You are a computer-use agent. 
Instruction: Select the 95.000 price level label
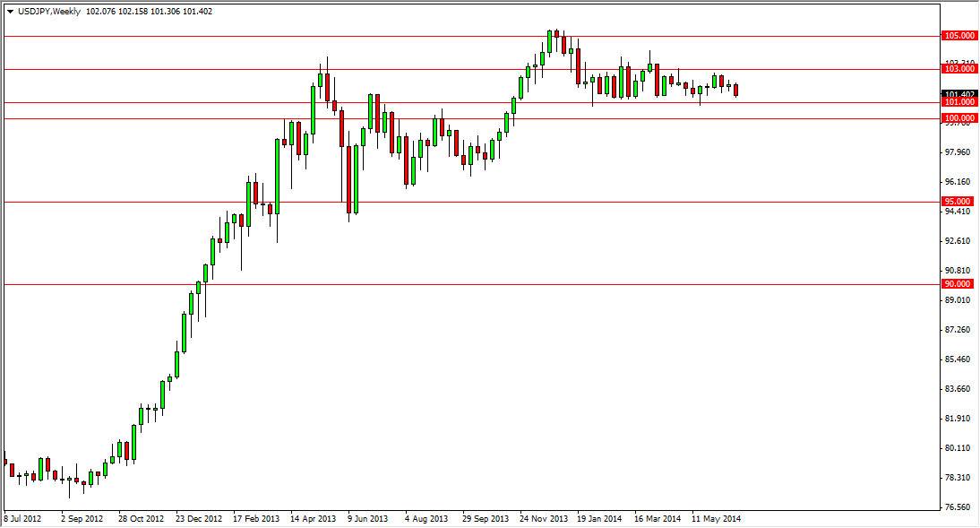[957, 201]
